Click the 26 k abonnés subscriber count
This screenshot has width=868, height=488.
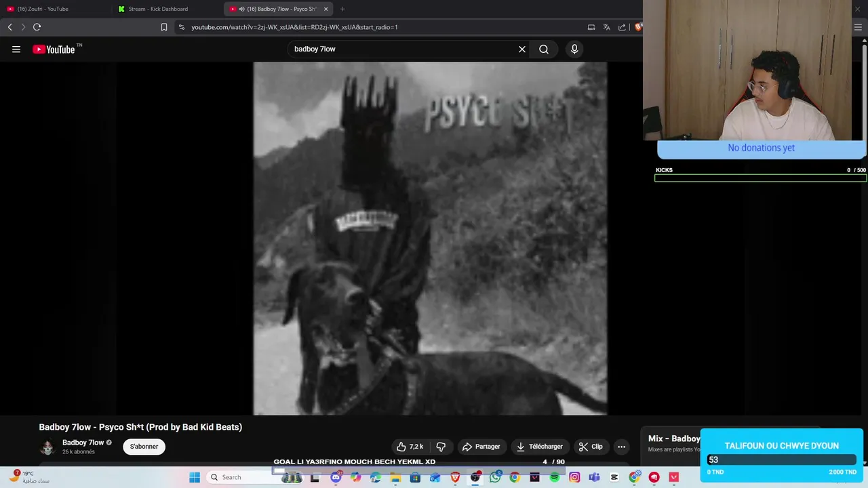79,452
